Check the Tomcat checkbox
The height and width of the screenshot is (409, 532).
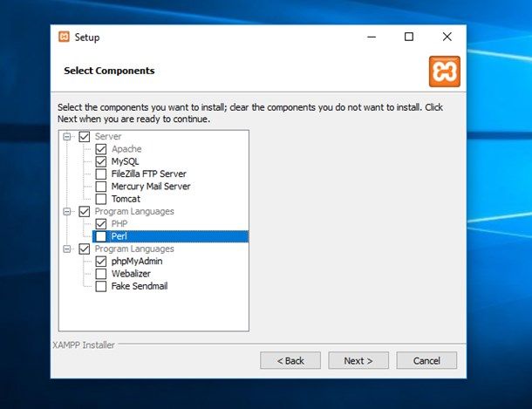(101, 199)
